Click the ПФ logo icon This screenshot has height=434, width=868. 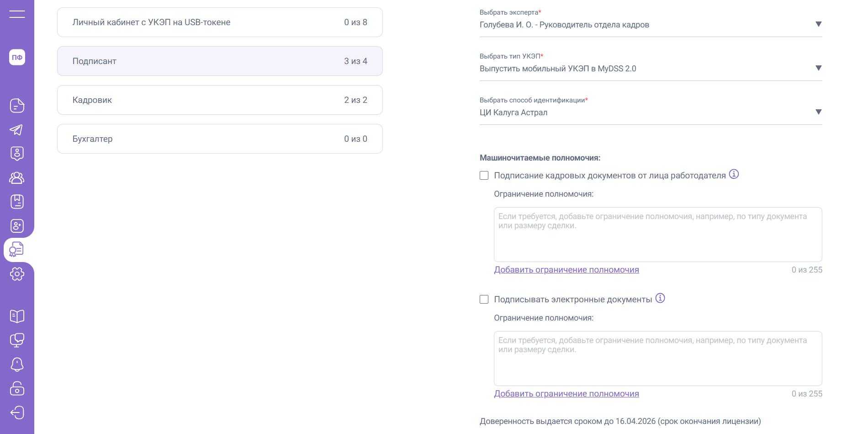(17, 57)
